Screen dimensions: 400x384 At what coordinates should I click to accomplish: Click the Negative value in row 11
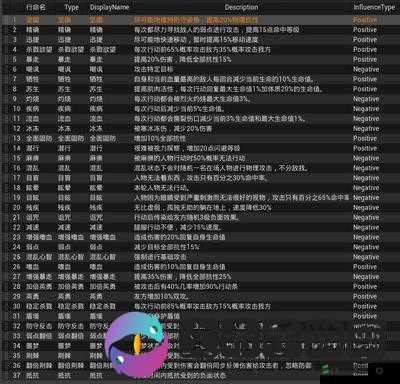click(366, 119)
